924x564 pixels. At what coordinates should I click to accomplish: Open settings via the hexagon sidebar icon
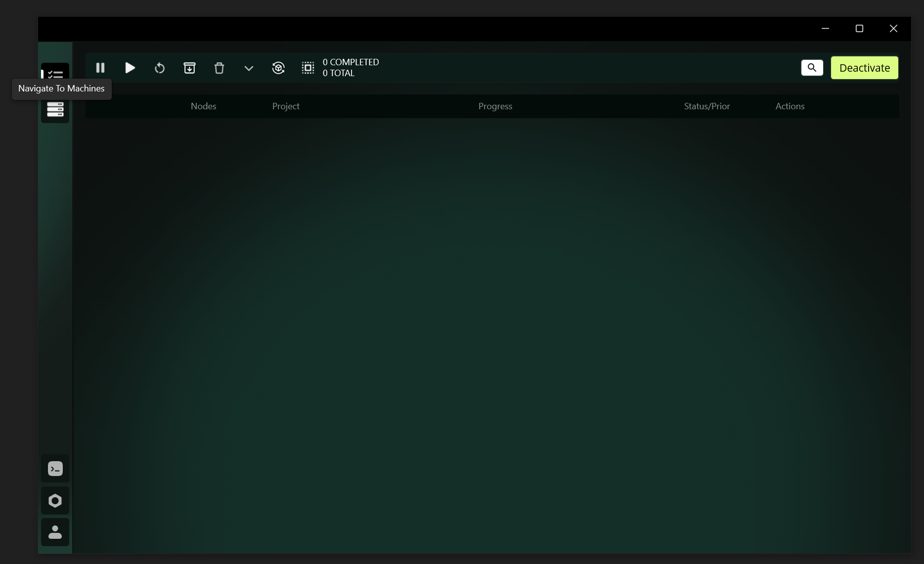point(54,500)
